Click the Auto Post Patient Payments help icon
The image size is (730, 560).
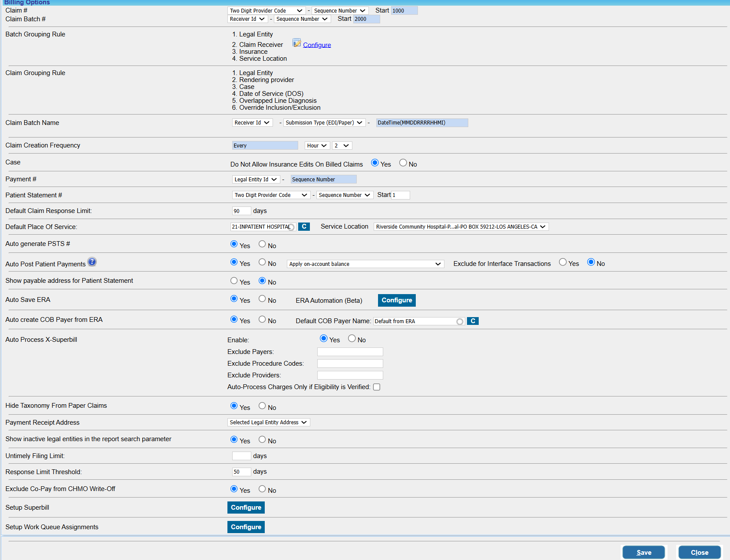[92, 262]
